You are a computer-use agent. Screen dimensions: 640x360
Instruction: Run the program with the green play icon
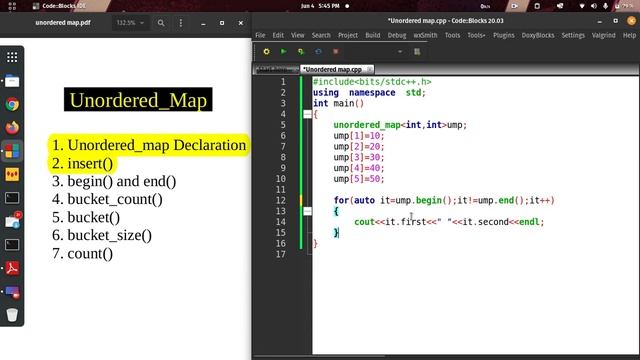283,51
